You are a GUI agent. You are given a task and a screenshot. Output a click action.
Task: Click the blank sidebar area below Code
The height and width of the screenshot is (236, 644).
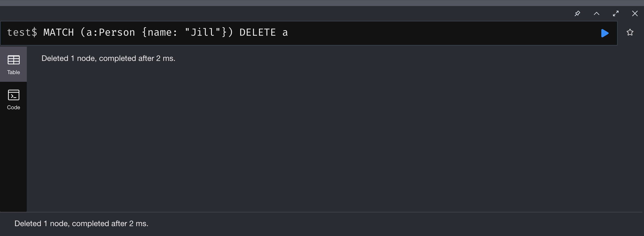(13, 162)
